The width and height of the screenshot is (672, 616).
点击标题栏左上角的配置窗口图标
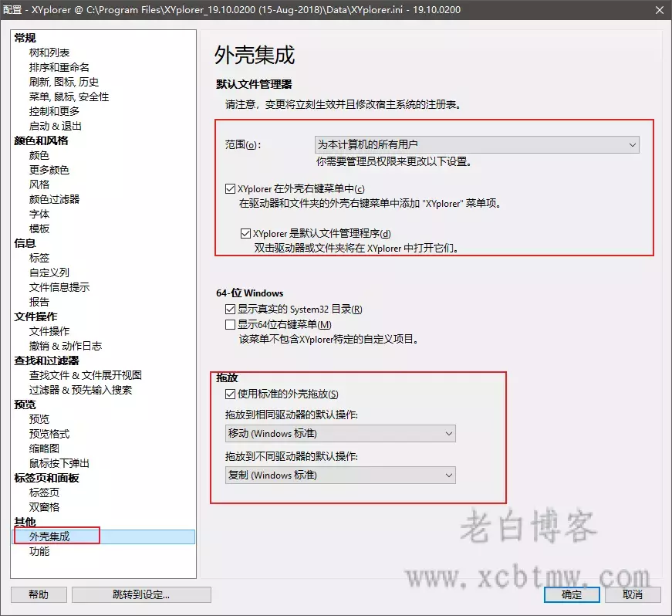[10, 10]
